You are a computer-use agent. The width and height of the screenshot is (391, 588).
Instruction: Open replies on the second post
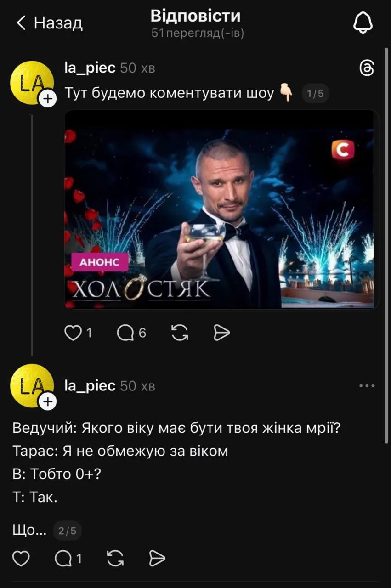coord(63,558)
